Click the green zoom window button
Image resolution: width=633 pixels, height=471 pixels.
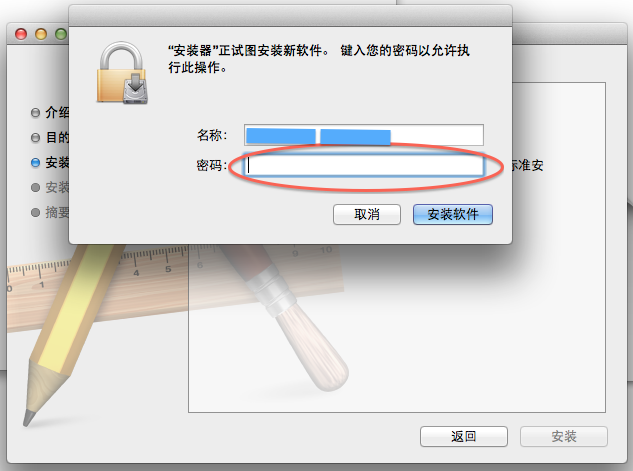tap(61, 34)
